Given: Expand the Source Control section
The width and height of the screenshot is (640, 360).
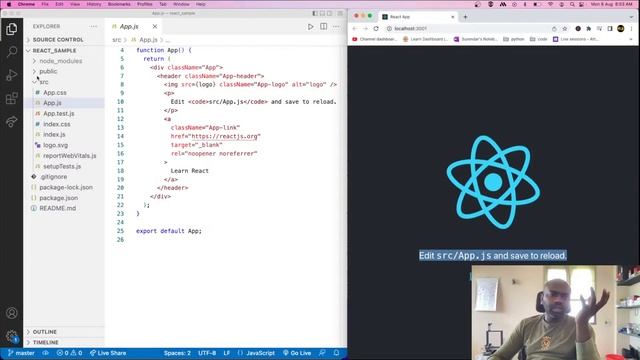Looking at the screenshot, I should tap(63, 40).
